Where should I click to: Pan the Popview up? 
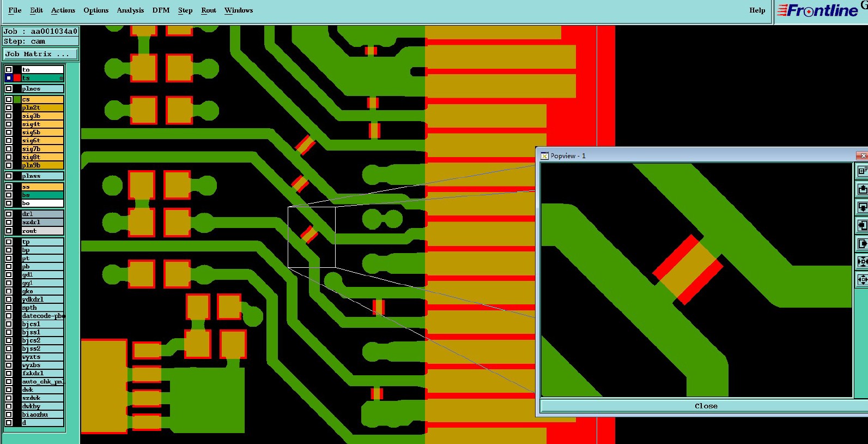[863, 189]
